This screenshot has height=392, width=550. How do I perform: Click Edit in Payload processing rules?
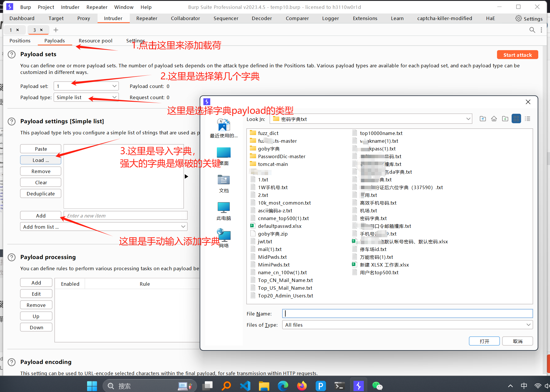pos(36,294)
